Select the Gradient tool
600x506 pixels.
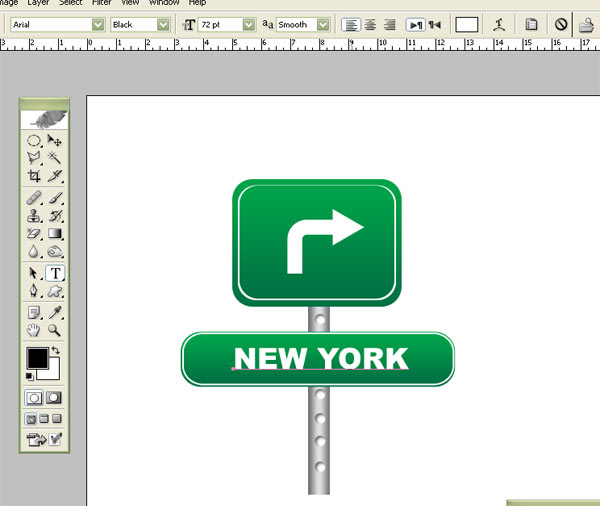(x=54, y=233)
